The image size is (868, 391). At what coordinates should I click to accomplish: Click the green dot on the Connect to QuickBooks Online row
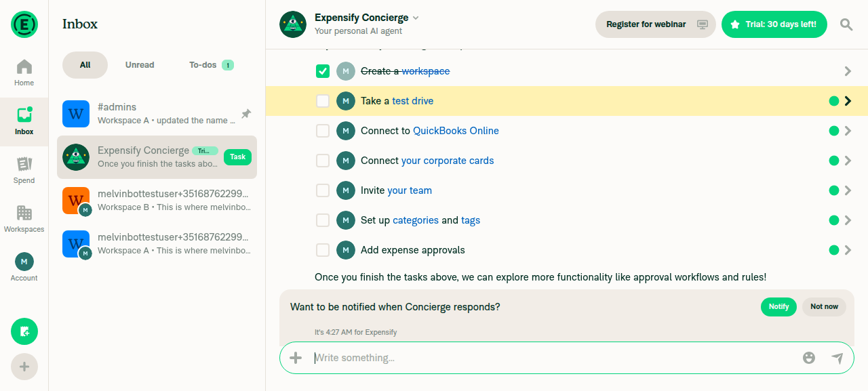coord(834,131)
